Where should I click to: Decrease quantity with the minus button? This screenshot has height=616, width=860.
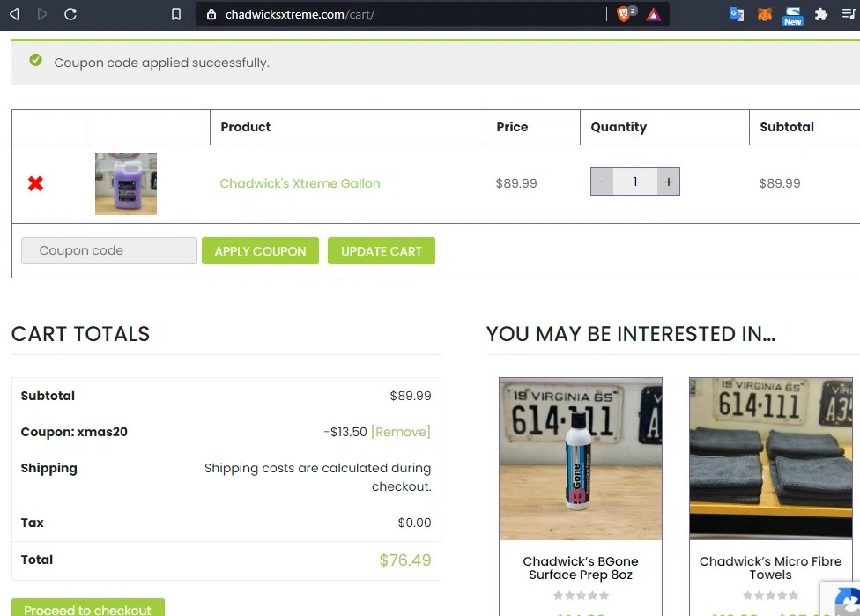(602, 182)
